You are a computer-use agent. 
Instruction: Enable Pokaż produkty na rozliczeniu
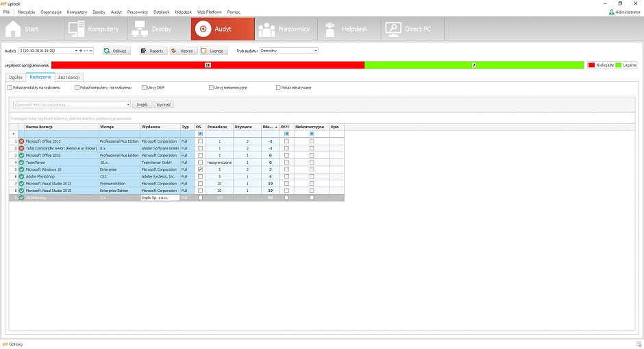pyautogui.click(x=10, y=88)
